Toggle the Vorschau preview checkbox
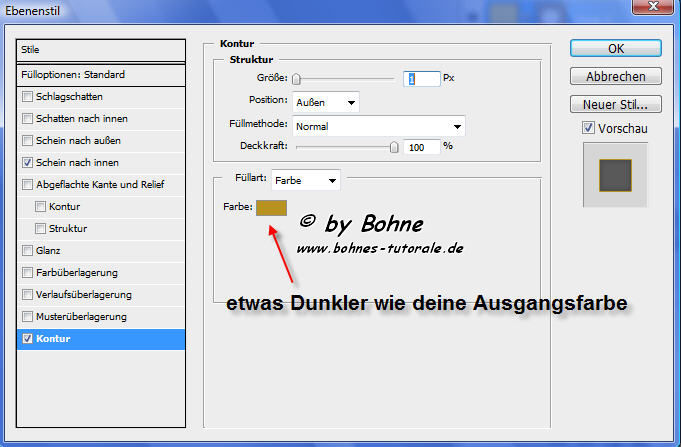This screenshot has width=681, height=447. (x=588, y=128)
